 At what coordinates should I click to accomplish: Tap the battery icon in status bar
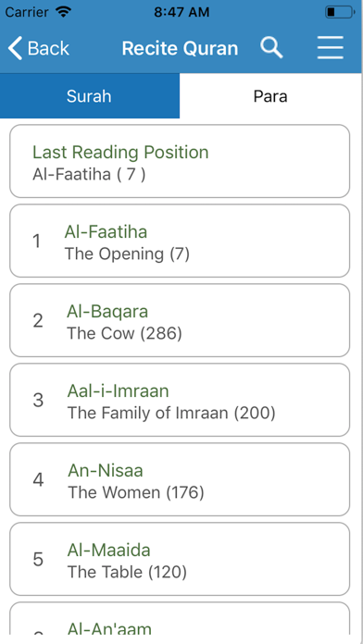coord(341,12)
